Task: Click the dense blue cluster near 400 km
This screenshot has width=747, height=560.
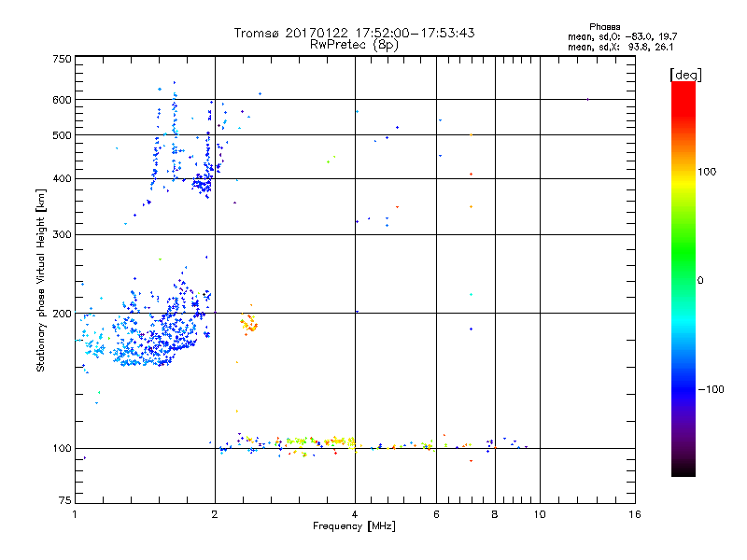Action: pyautogui.click(x=203, y=183)
